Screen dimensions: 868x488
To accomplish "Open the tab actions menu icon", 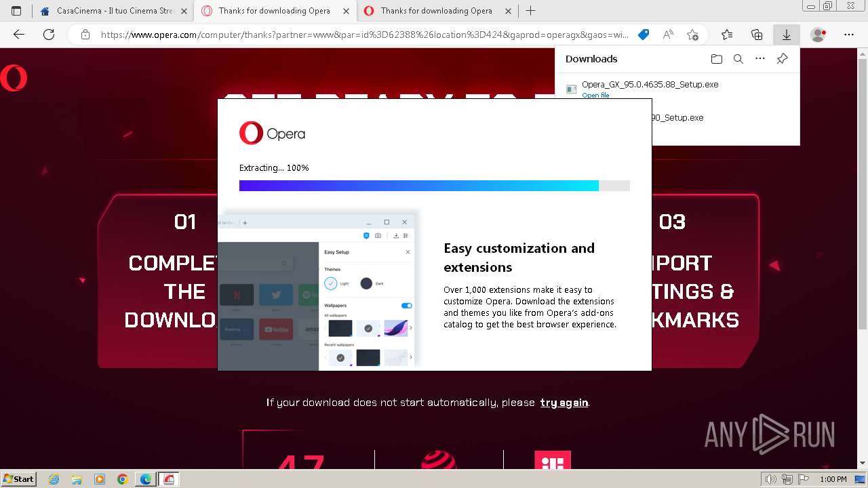I will pyautogui.click(x=16, y=11).
